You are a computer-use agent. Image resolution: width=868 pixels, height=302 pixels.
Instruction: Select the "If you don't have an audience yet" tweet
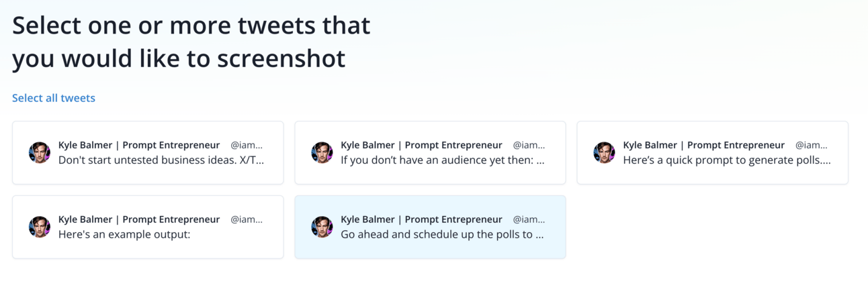point(442,161)
